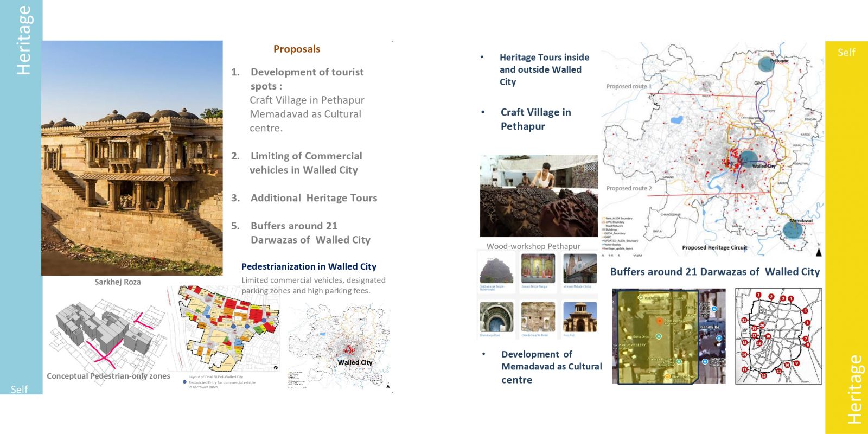
Task: Click grey line 'Memadavad as Cultural centre.'
Action: (305, 121)
